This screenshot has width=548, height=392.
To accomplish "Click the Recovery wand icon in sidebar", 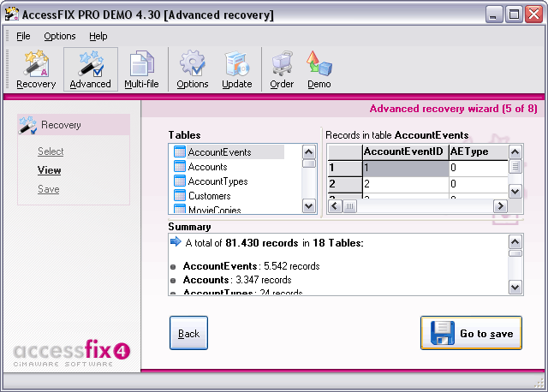I will (x=27, y=125).
